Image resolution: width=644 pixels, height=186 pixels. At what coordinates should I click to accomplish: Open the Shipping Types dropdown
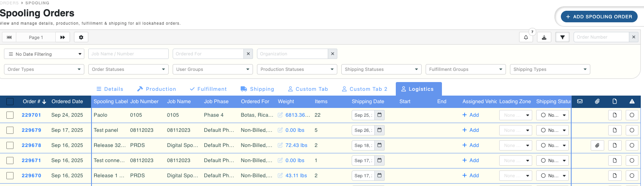point(550,69)
